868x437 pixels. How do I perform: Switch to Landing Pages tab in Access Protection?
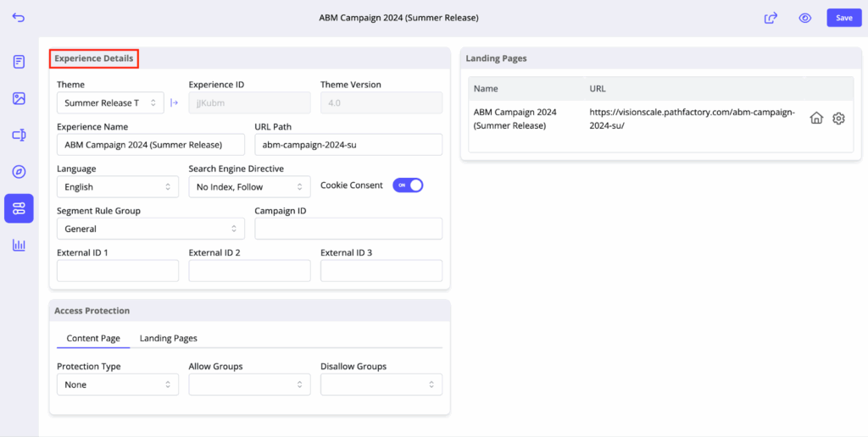pos(169,338)
